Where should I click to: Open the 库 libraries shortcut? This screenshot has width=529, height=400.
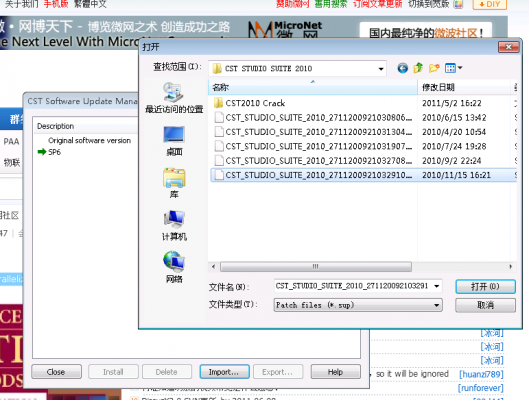(x=174, y=183)
